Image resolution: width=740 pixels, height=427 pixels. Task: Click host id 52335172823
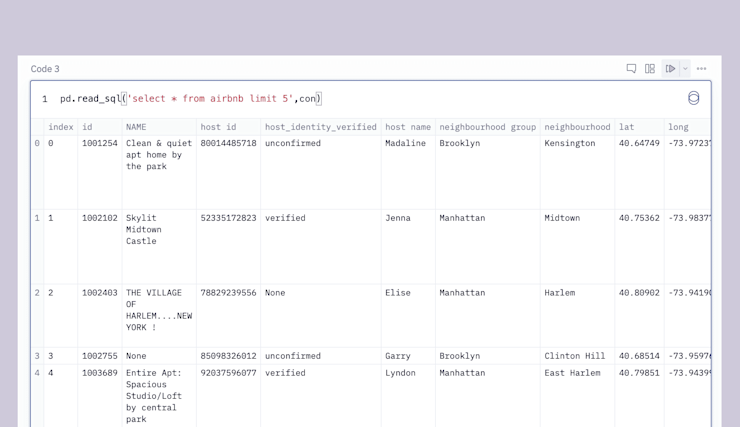pos(228,218)
